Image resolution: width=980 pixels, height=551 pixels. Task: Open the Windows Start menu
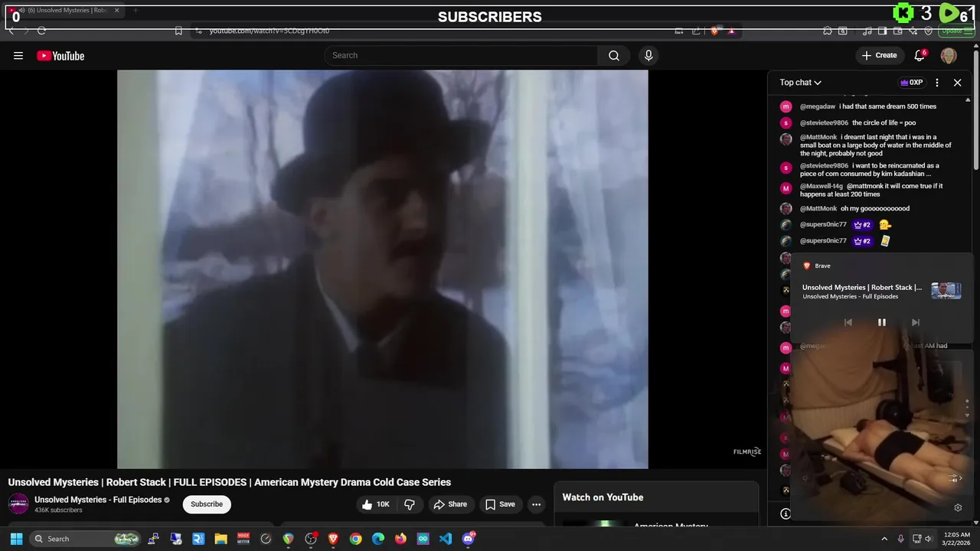(16, 539)
